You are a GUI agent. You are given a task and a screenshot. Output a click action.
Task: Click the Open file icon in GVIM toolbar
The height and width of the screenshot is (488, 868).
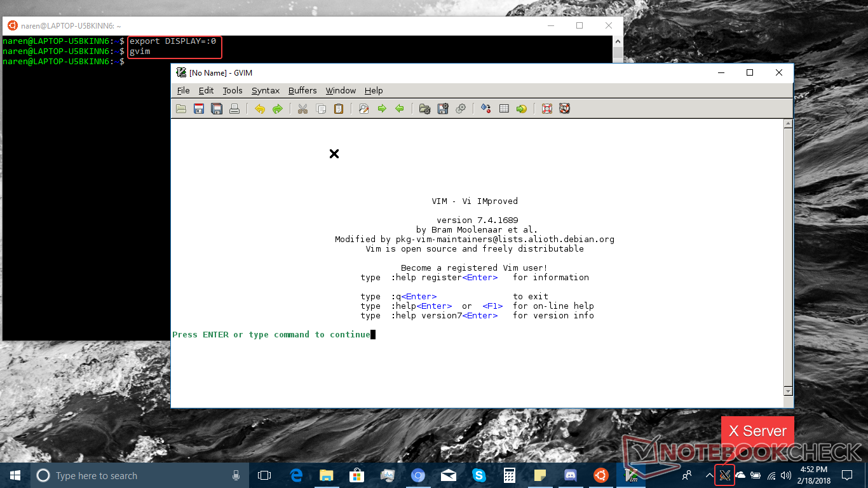coord(181,109)
